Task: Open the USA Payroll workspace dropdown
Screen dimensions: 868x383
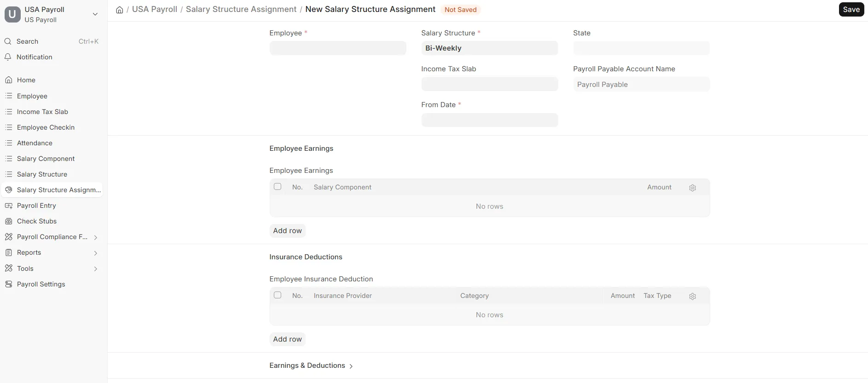Action: (x=95, y=14)
